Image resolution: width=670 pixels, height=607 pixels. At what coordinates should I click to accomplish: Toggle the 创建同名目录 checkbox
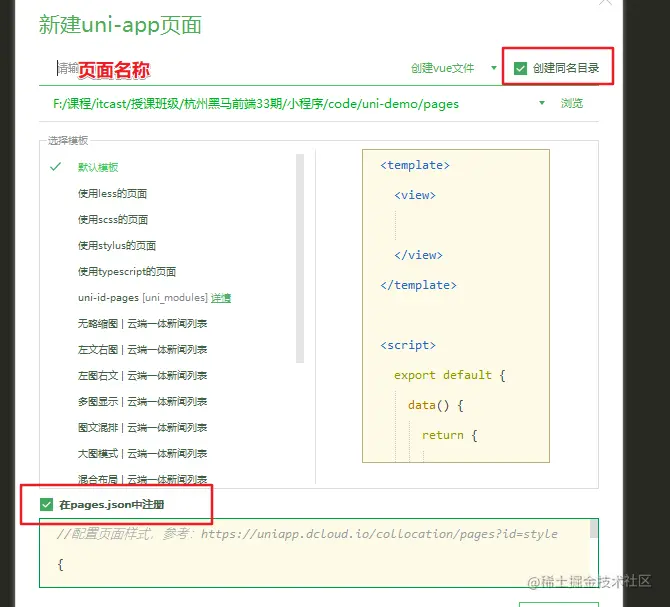[x=520, y=68]
